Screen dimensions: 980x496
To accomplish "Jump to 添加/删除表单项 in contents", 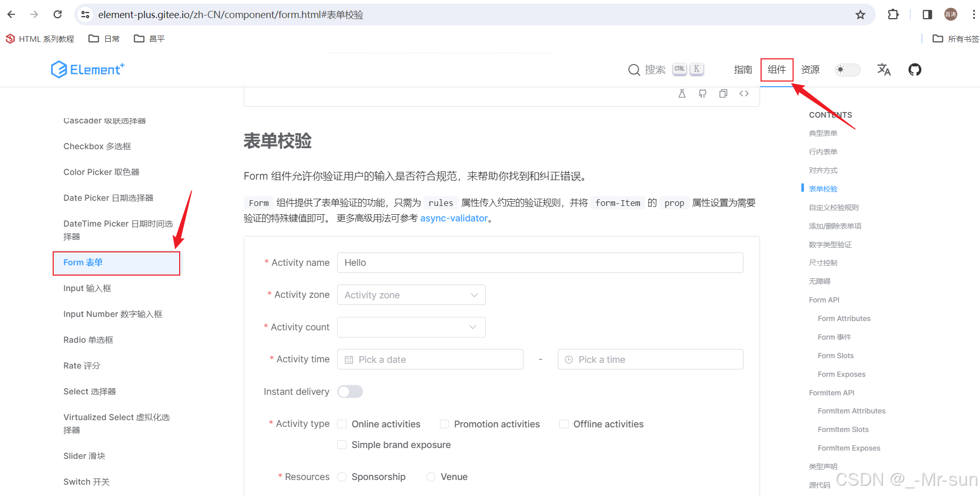I will coord(835,226).
